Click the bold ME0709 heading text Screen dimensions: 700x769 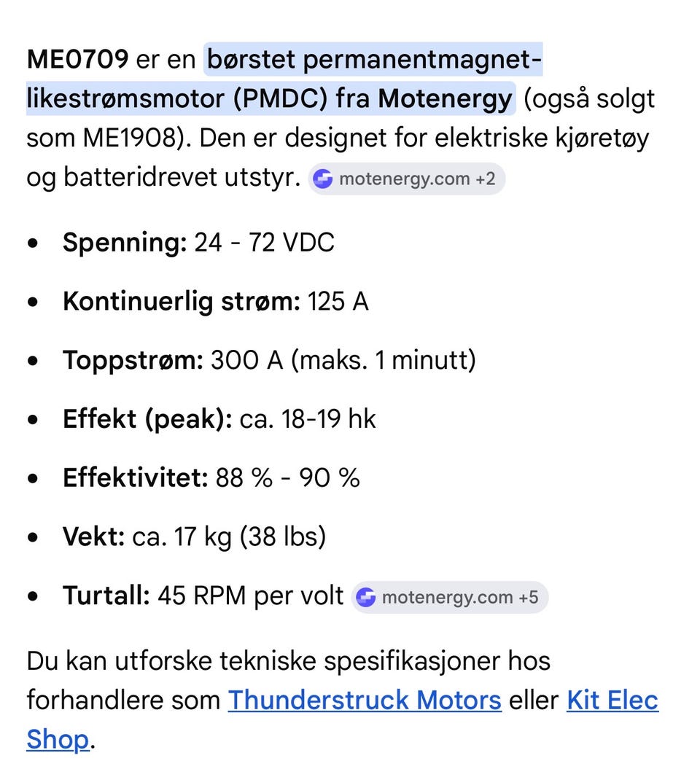(77, 59)
